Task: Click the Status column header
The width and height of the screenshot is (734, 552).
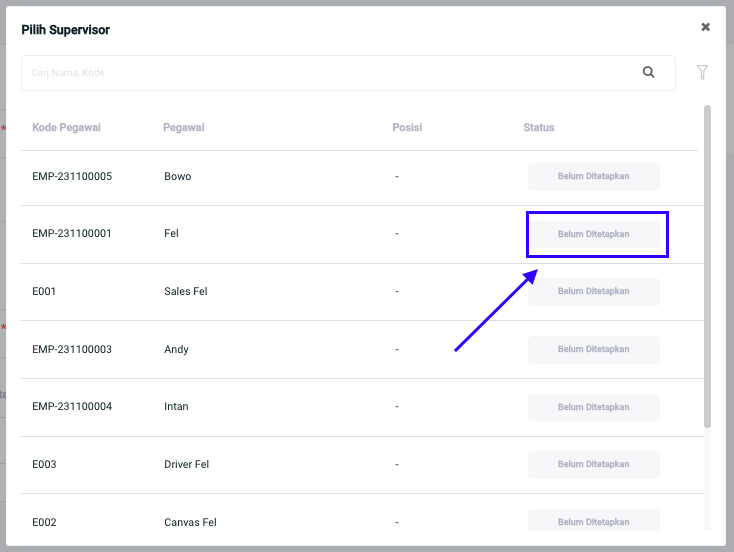Action: click(x=538, y=128)
